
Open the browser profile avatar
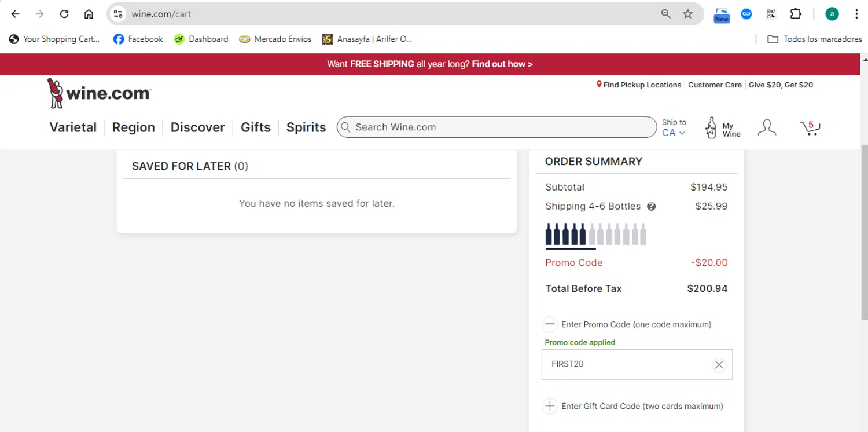(832, 14)
